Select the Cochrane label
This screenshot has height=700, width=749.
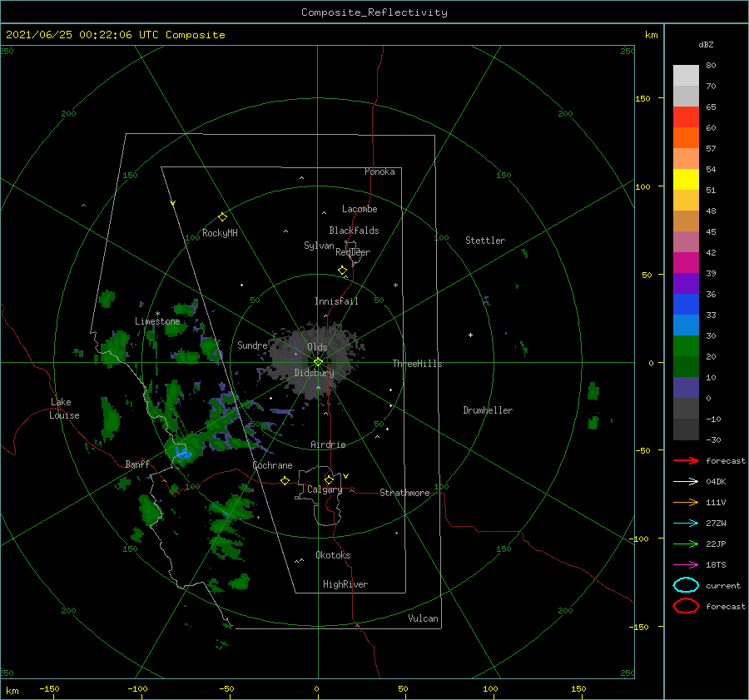[272, 465]
